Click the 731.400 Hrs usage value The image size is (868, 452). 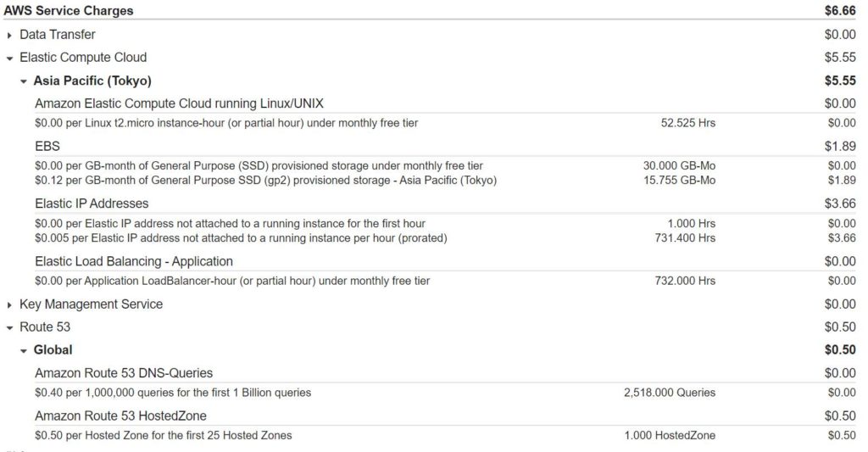click(x=686, y=238)
